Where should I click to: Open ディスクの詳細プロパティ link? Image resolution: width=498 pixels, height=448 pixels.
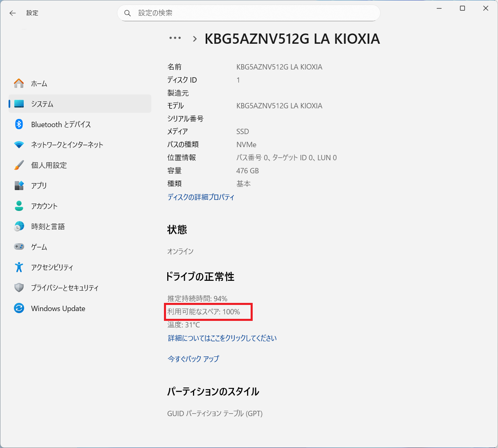click(201, 197)
